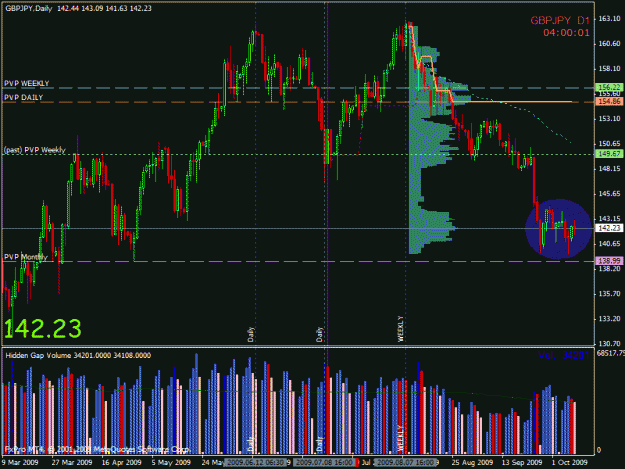Click the 163.10 price axis label
625x469 pixels.
[x=609, y=18]
